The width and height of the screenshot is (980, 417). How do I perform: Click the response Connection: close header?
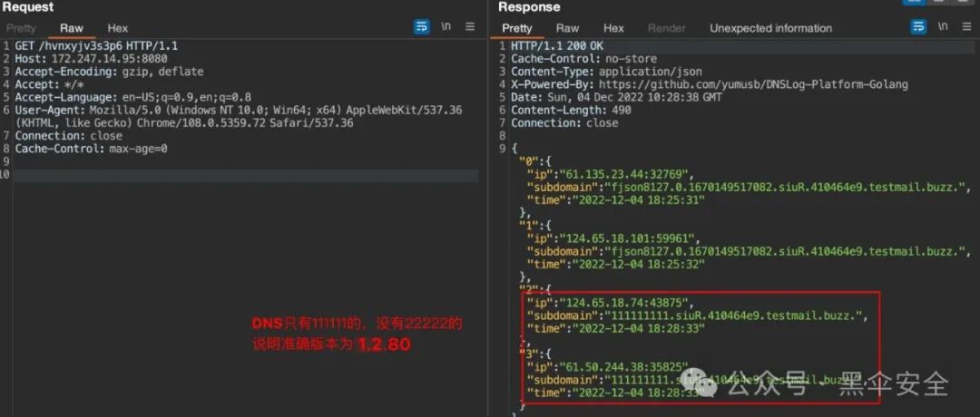click(x=564, y=123)
